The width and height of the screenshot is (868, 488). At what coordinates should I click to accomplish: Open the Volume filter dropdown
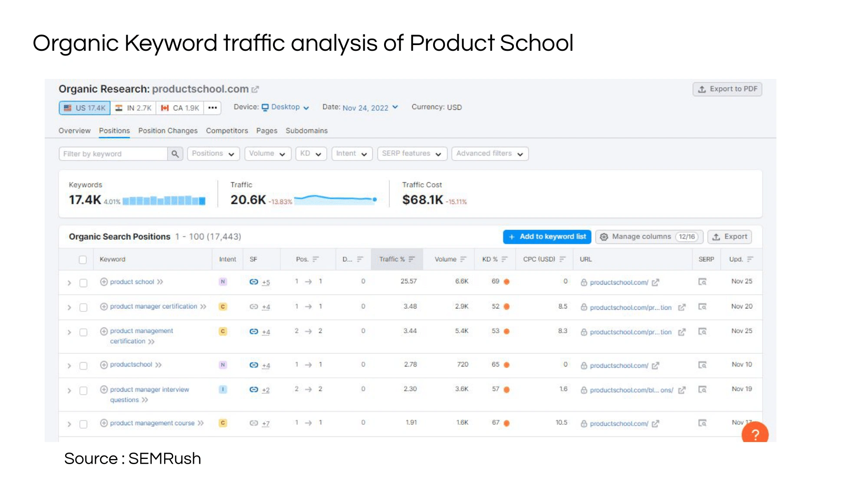coord(267,154)
